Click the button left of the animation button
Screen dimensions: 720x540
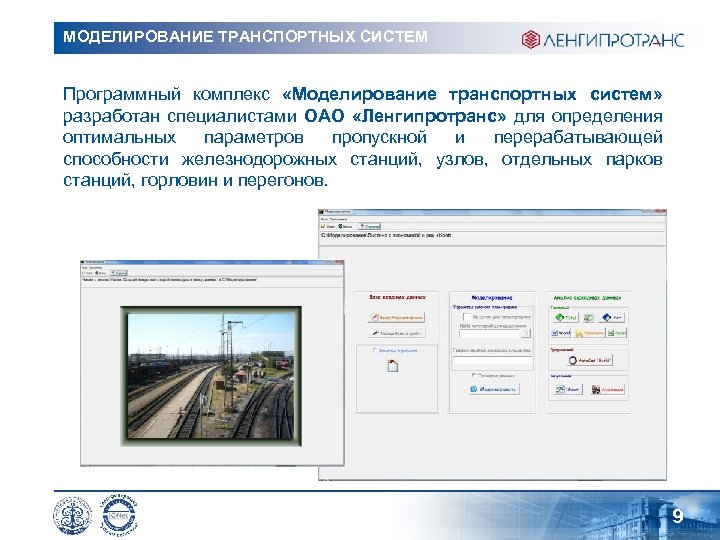pos(567,390)
